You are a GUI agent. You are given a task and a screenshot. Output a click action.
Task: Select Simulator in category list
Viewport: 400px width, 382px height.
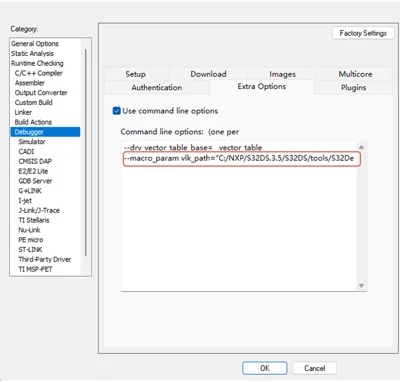[32, 142]
